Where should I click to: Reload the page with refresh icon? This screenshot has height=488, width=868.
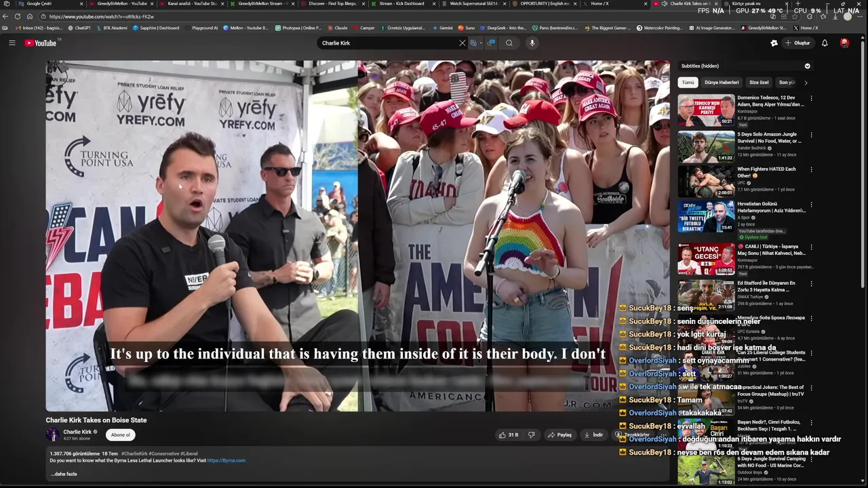click(18, 16)
